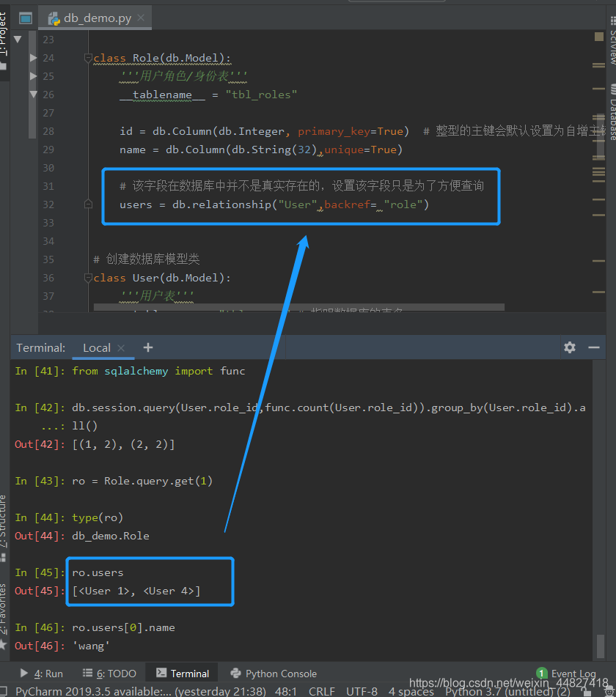616x697 pixels.
Task: Click the Run play icon in bottom bar
Action: 24,673
